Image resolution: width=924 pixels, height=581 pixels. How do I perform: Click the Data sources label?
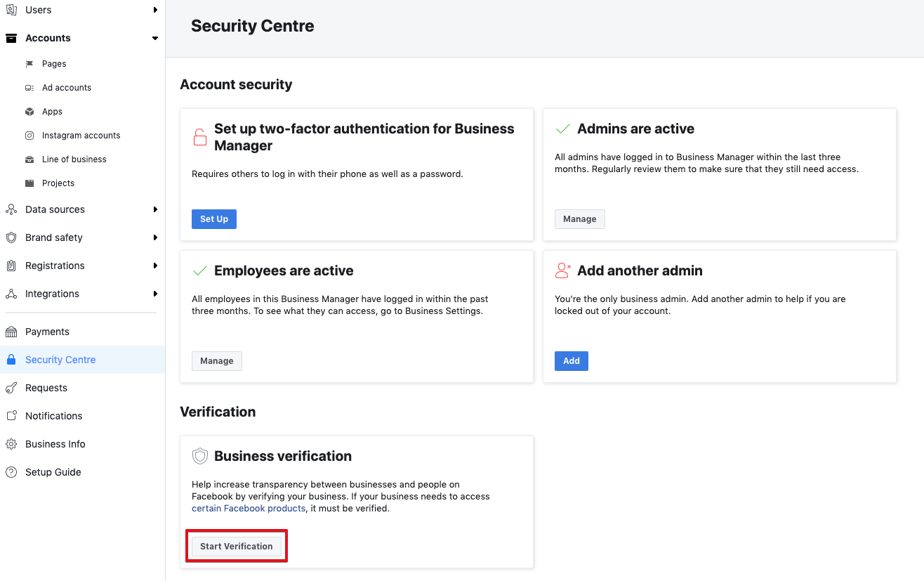[x=55, y=209]
